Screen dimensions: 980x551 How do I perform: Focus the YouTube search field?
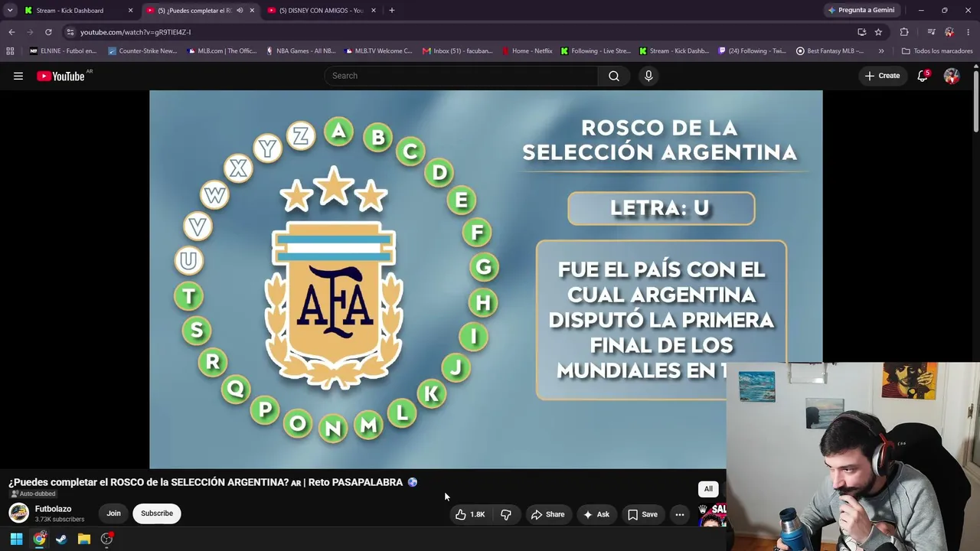tap(461, 76)
